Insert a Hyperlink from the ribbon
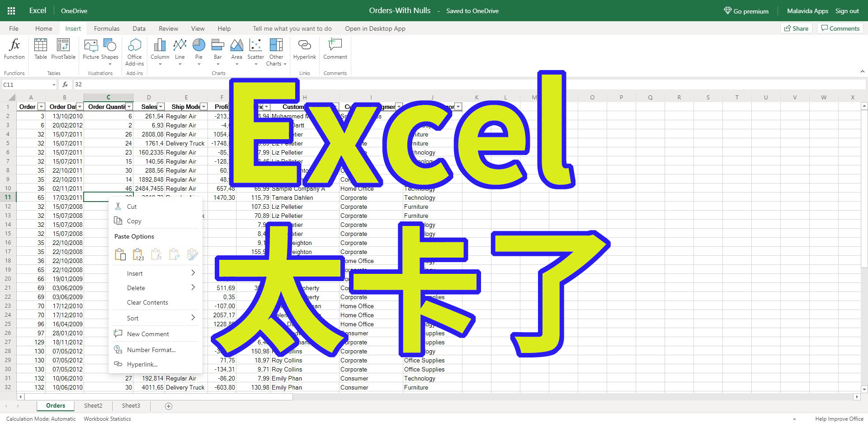 305,49
